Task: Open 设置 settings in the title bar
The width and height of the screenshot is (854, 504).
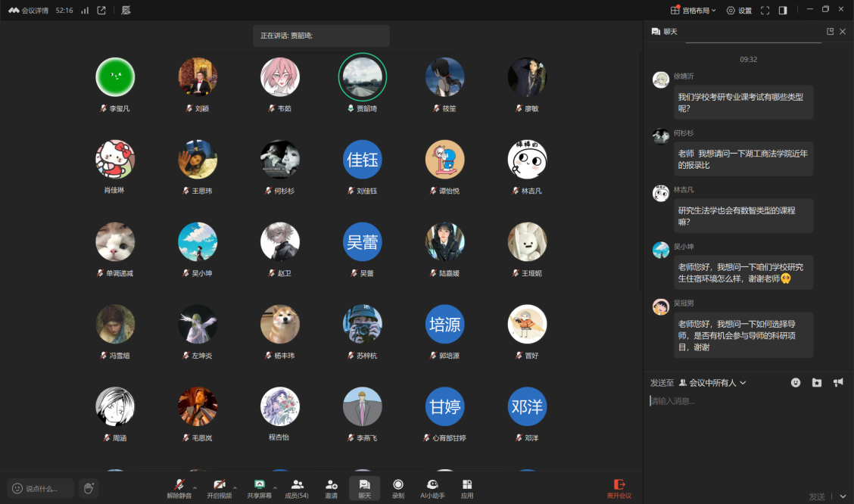Action: click(x=739, y=11)
